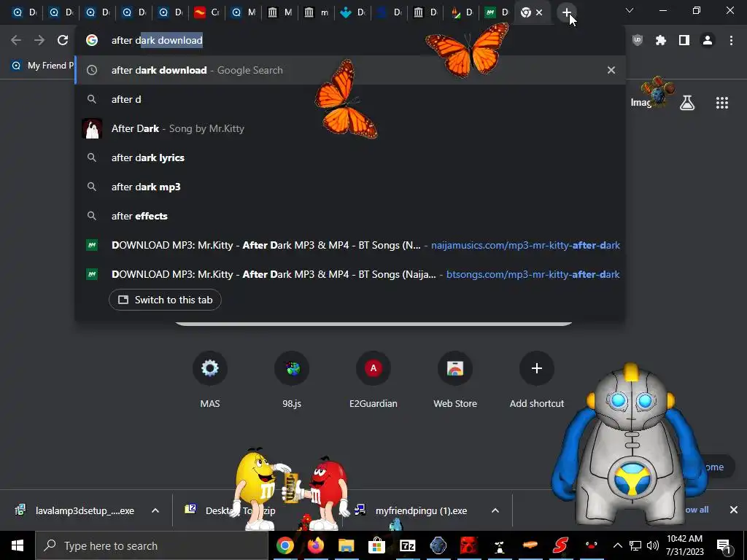The image size is (747, 560).
Task: Select 'after dark mp3' suggestion
Action: coord(350,187)
